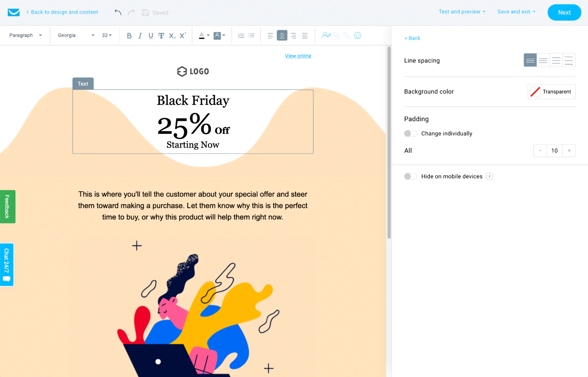Click the undo arrow
588x377 pixels.
click(118, 13)
